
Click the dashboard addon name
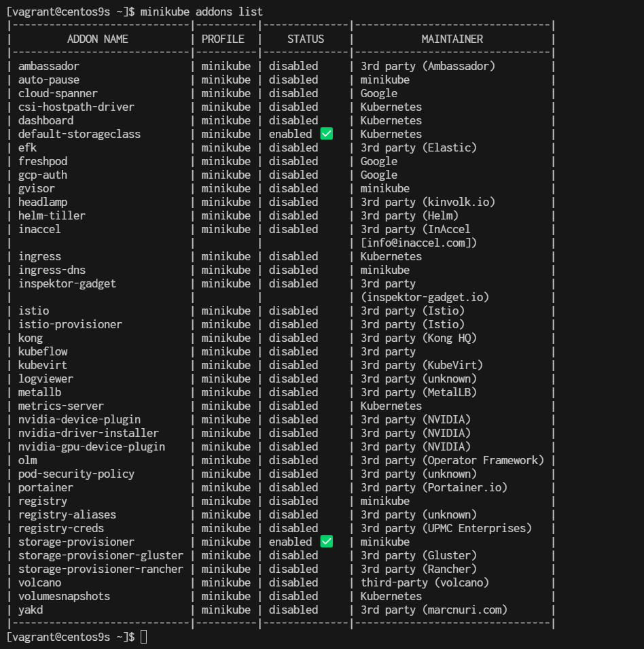coord(46,120)
